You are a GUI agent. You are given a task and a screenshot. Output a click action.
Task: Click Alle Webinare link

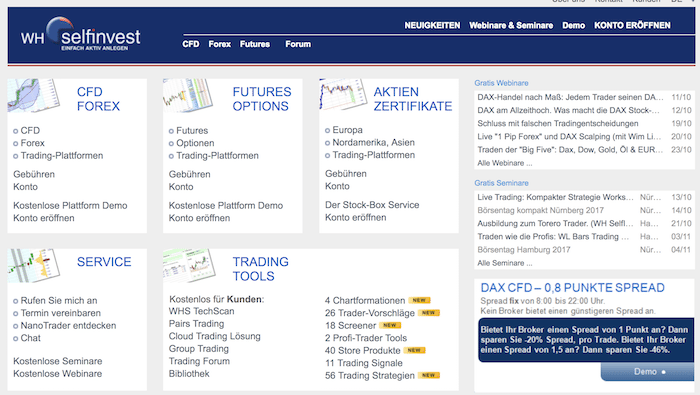504,163
